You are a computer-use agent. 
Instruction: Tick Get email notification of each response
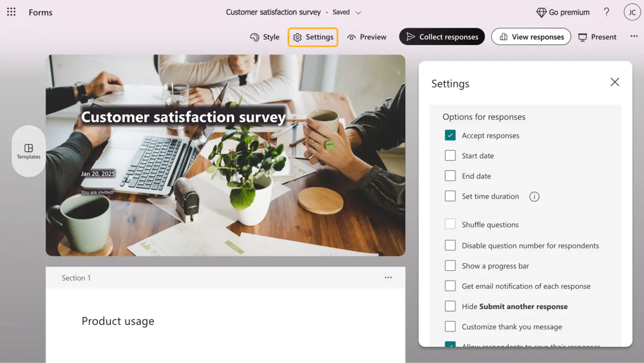click(x=450, y=286)
